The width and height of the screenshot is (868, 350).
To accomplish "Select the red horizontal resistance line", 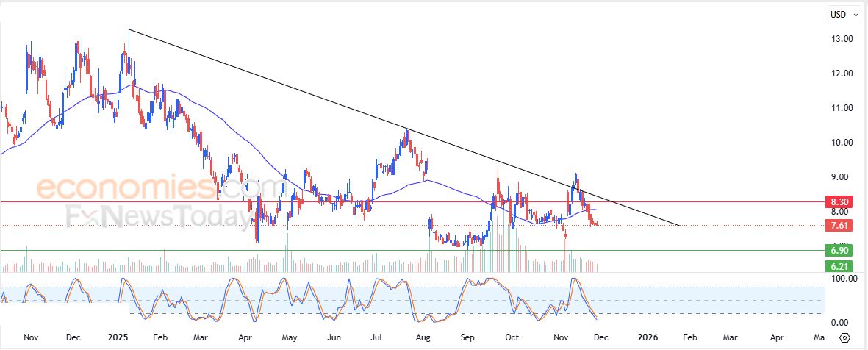I will point(412,202).
